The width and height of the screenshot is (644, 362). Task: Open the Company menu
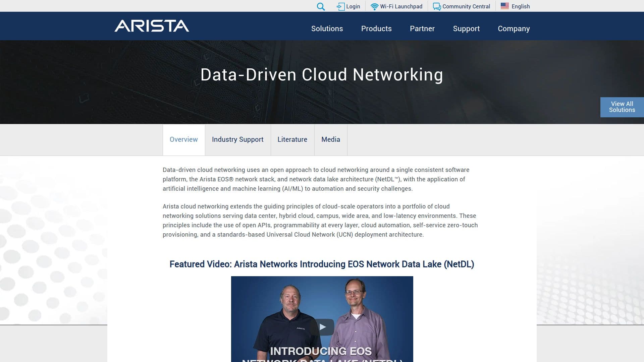(x=514, y=28)
